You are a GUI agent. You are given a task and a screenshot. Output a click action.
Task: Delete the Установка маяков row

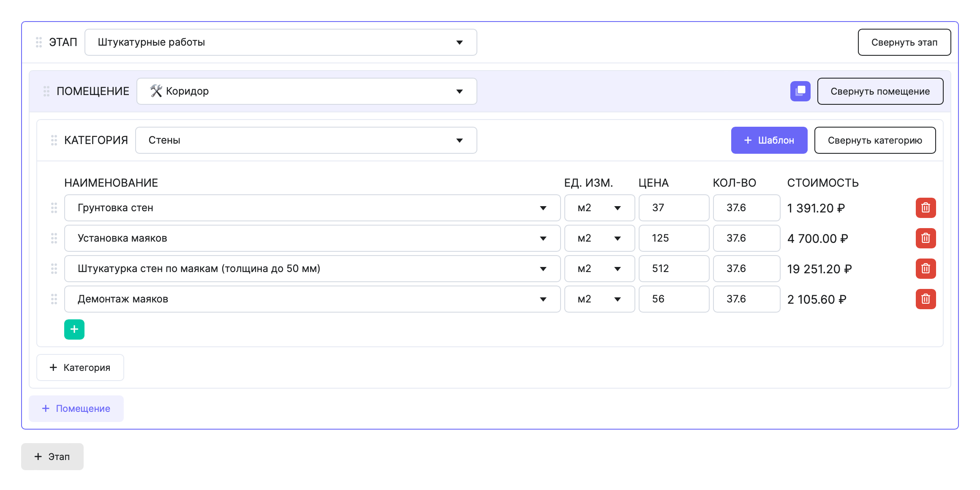click(x=925, y=238)
